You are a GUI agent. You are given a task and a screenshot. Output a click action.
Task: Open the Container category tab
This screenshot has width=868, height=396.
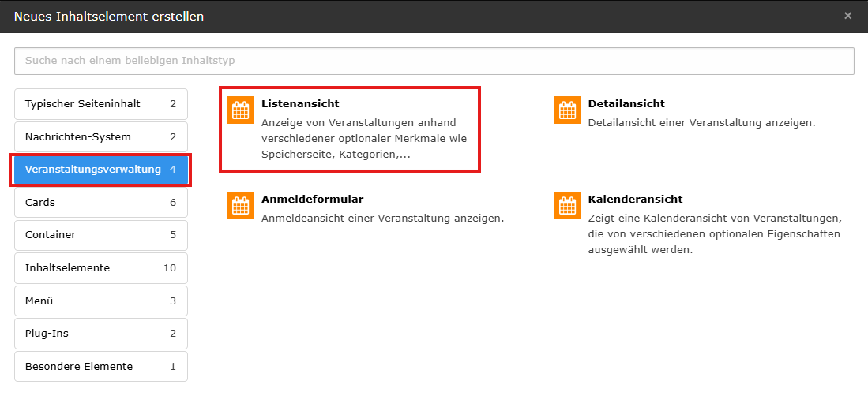pyautogui.click(x=100, y=235)
